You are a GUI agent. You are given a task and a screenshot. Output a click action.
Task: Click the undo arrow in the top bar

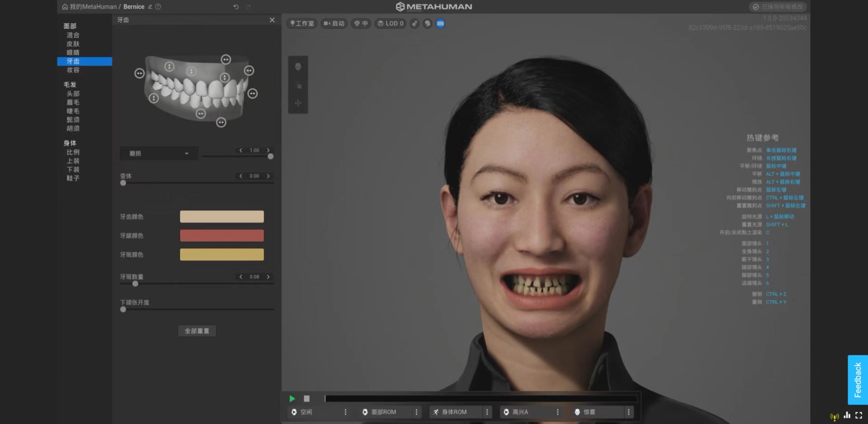point(236,7)
